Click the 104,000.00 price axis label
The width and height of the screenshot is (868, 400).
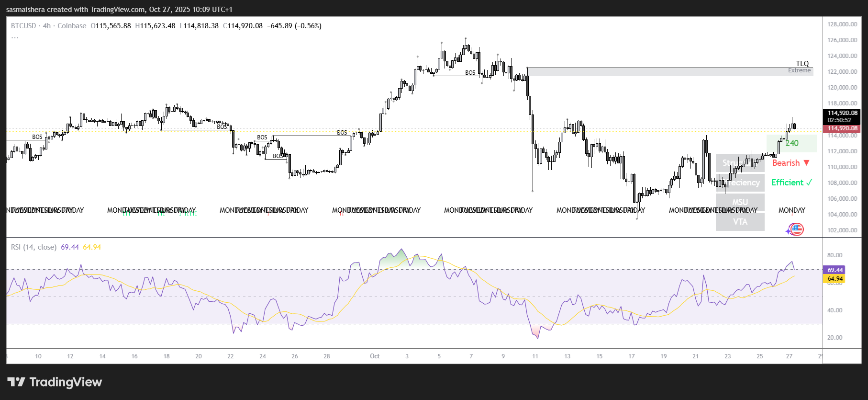[842, 215]
